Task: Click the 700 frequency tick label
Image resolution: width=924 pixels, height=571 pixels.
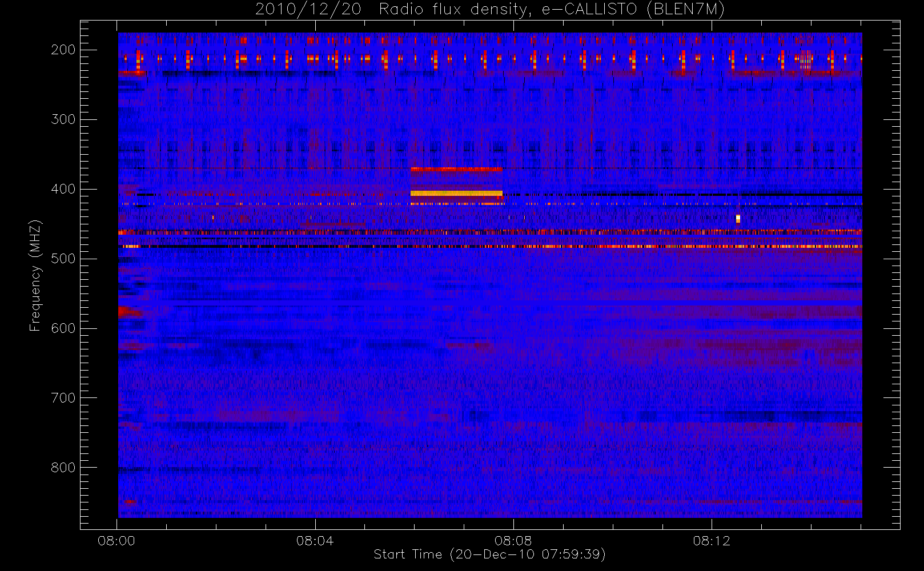Action: 63,398
